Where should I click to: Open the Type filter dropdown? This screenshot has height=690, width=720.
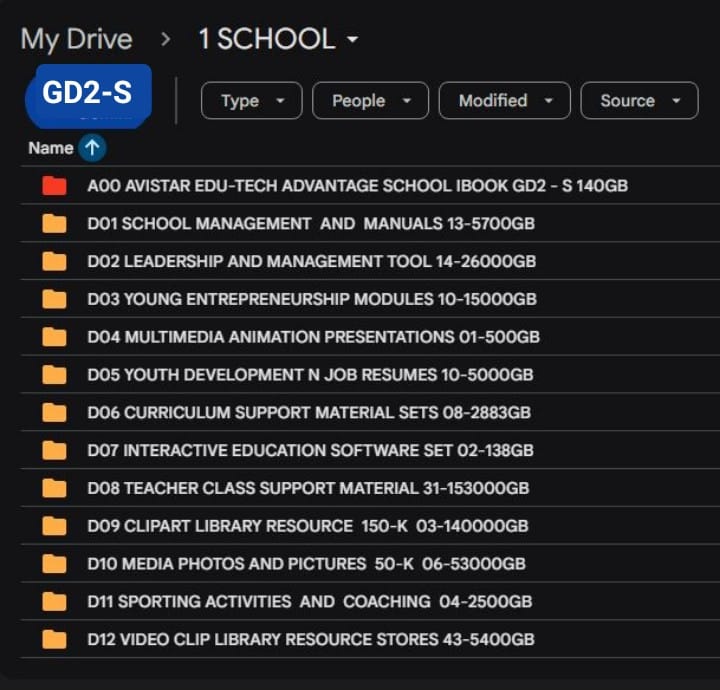click(252, 101)
